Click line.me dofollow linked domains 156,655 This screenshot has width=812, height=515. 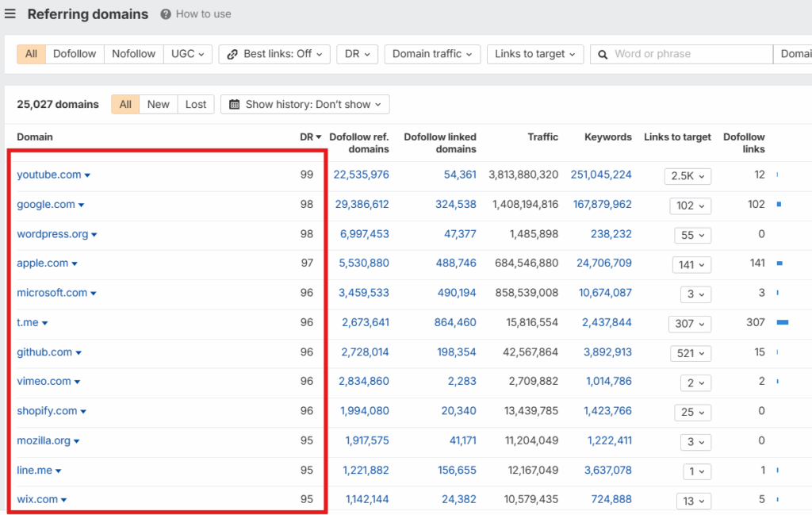tap(457, 470)
